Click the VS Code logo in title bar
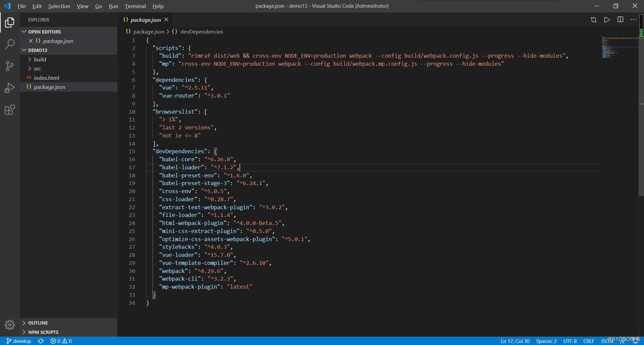The width and height of the screenshot is (644, 345). 7,6
